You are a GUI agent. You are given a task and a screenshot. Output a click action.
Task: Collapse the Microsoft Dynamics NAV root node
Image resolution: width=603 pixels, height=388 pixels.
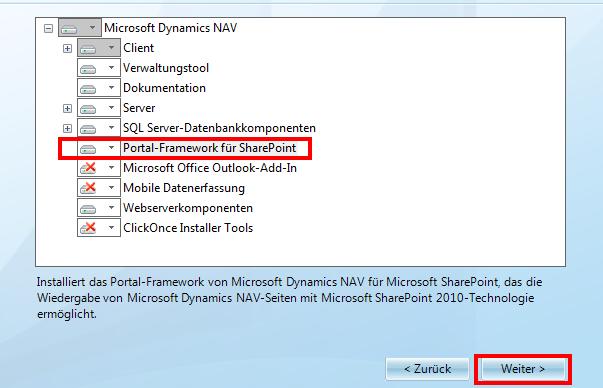(x=48, y=28)
